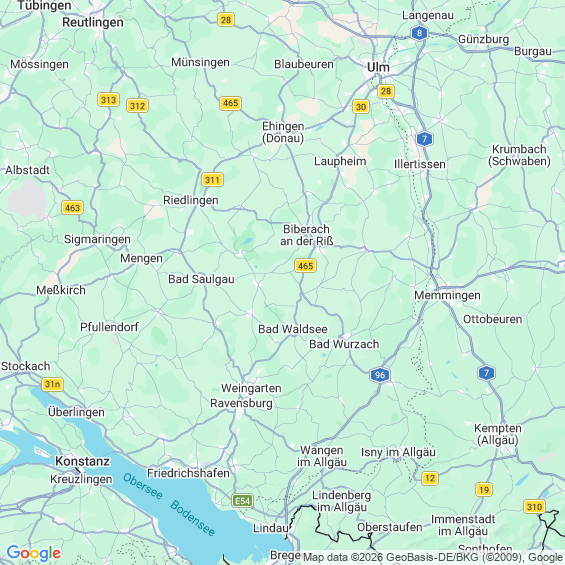Open the Google logo link
565x565 pixels.
click(34, 553)
